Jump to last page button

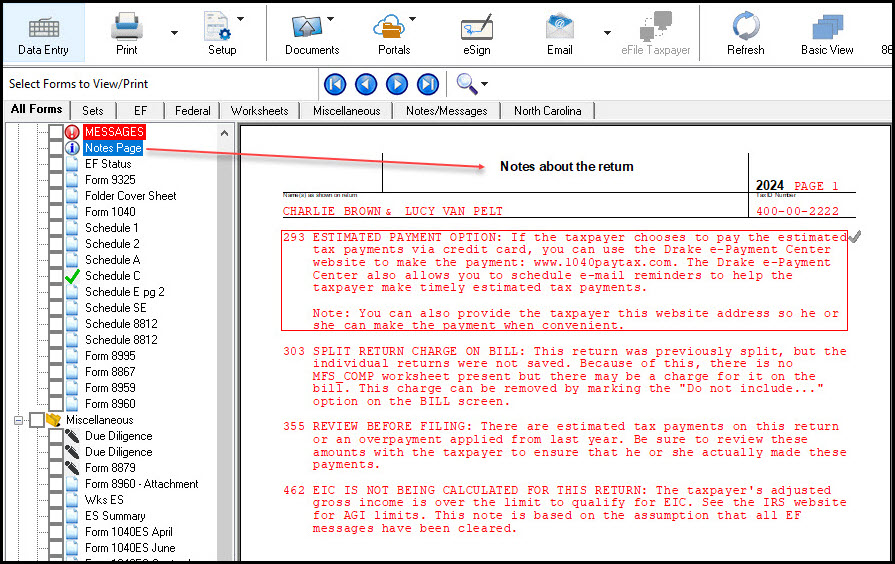(x=428, y=84)
